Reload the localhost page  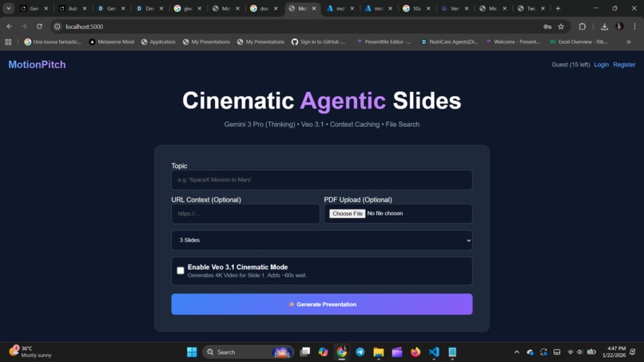coord(39,26)
